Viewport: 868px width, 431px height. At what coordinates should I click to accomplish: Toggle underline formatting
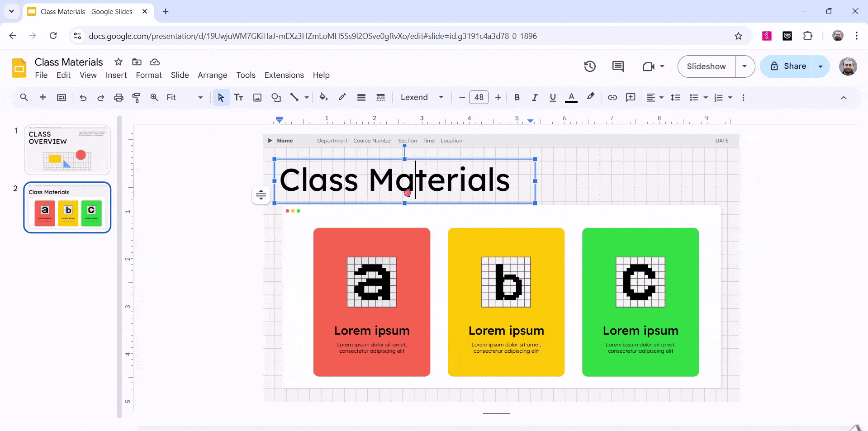(552, 97)
